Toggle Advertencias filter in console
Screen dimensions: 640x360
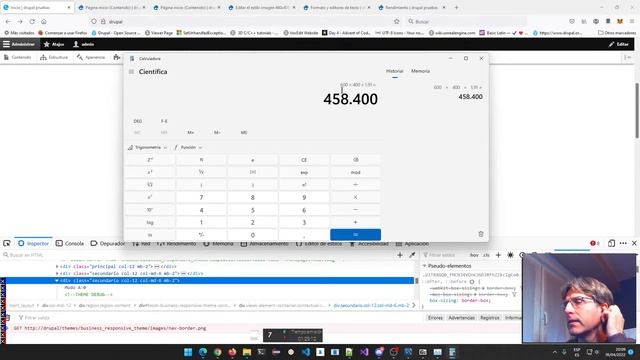pos(461,318)
